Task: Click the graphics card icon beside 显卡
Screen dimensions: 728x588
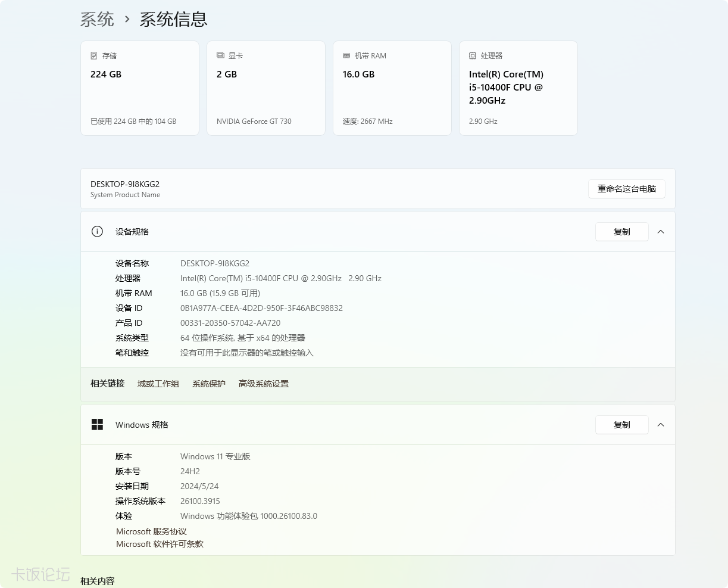Action: tap(220, 55)
